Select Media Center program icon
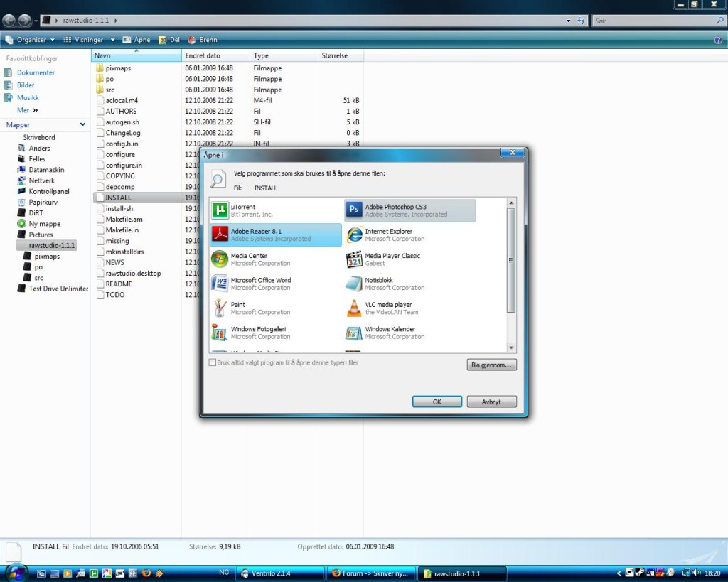 click(220, 259)
